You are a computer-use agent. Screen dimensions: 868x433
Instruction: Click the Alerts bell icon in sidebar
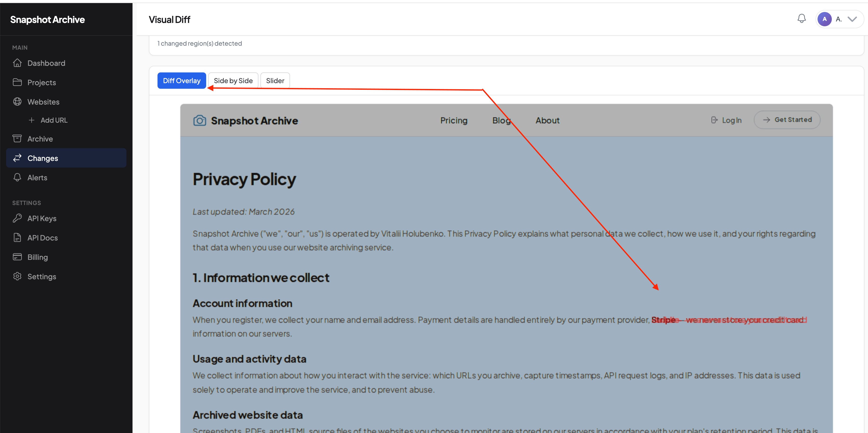pyautogui.click(x=17, y=177)
